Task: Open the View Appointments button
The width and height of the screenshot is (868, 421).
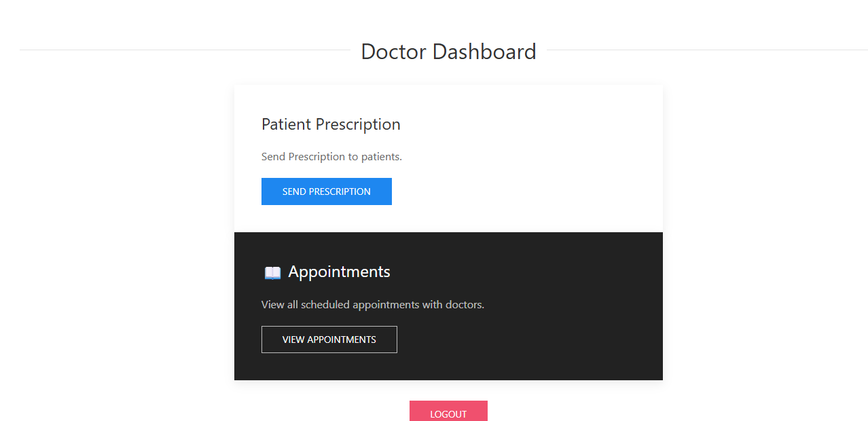Action: point(329,340)
